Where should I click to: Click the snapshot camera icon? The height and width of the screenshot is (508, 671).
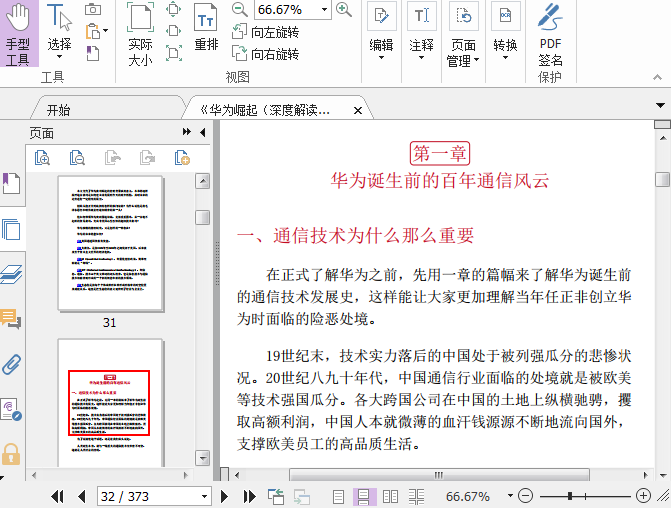point(93,9)
